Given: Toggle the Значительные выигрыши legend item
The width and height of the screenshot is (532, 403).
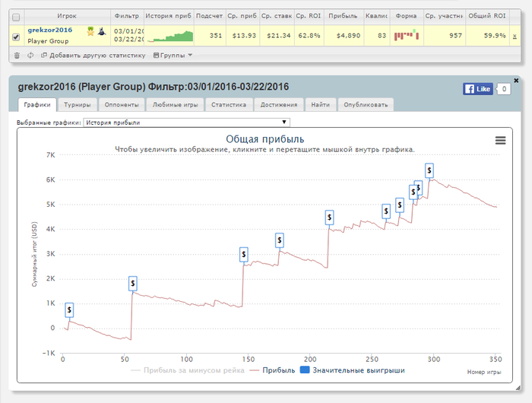Looking at the screenshot, I should point(353,370).
